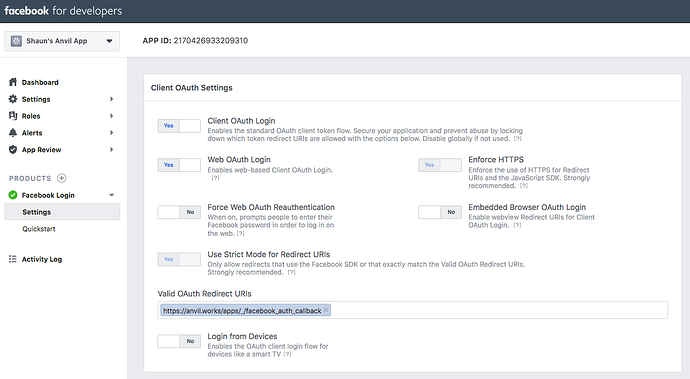
Task: Add a product with the plus icon
Action: 62,178
